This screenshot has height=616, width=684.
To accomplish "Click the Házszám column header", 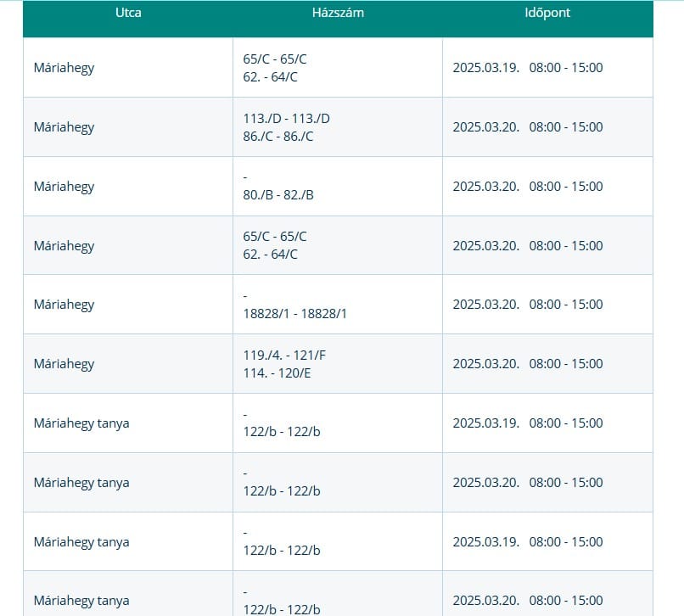I will 338,14.
